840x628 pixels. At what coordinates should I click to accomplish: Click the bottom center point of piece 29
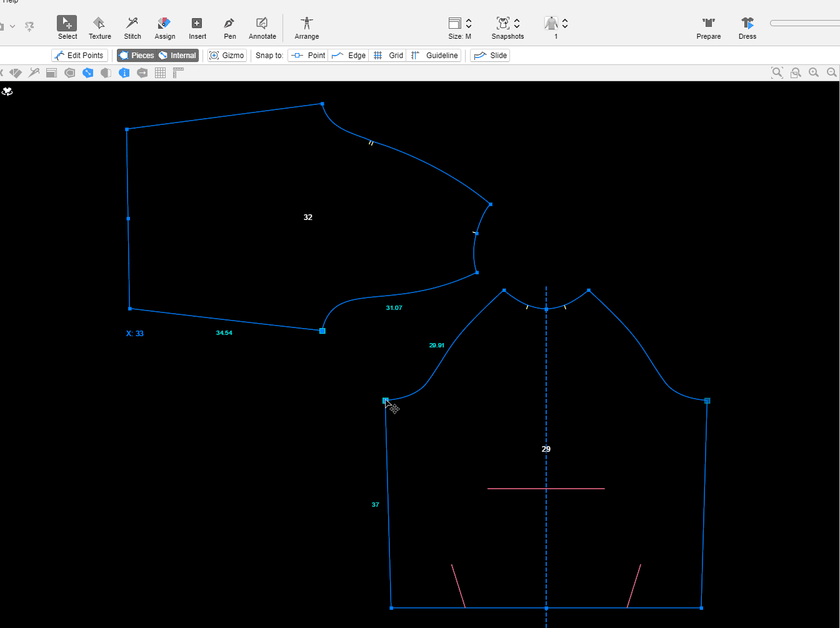[x=546, y=608]
